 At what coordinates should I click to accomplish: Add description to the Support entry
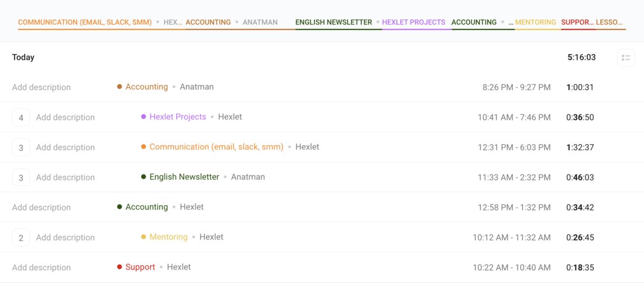42,267
